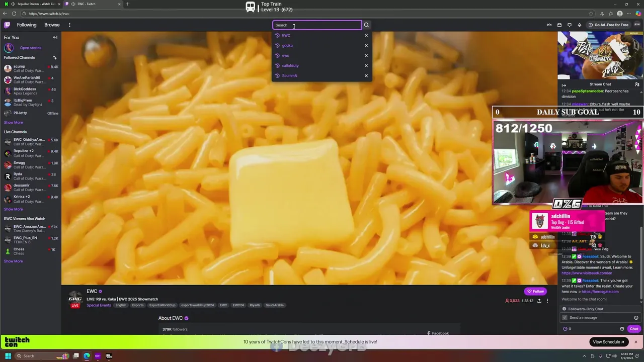
Task: Open the Chess recommended channel
Action: point(31,251)
